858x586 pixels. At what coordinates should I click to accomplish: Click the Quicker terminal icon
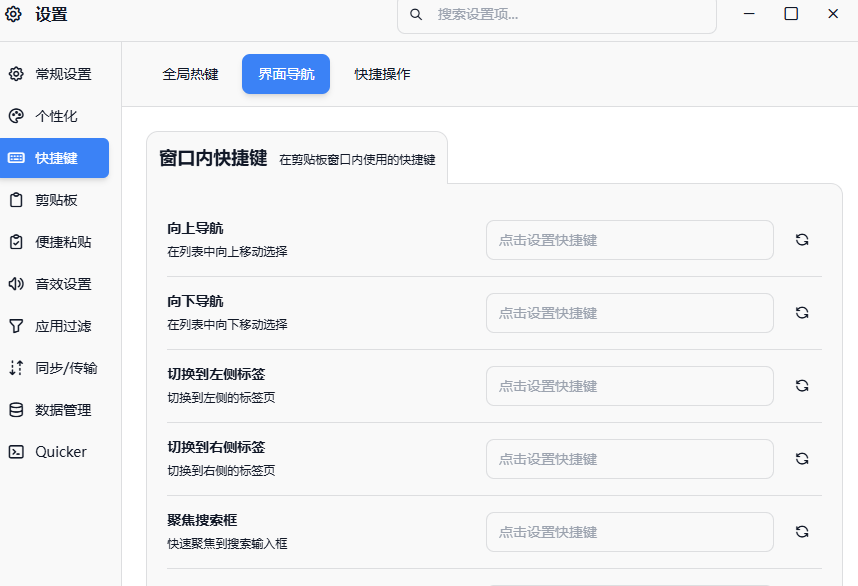(16, 451)
